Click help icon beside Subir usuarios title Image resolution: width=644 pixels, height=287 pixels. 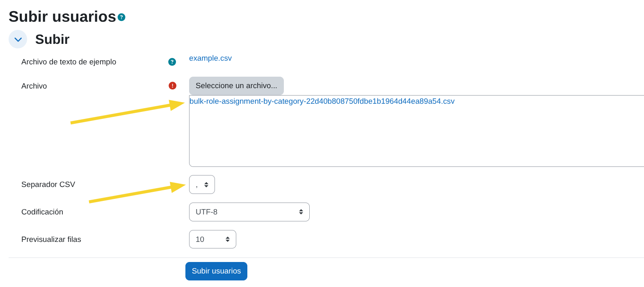tap(121, 17)
